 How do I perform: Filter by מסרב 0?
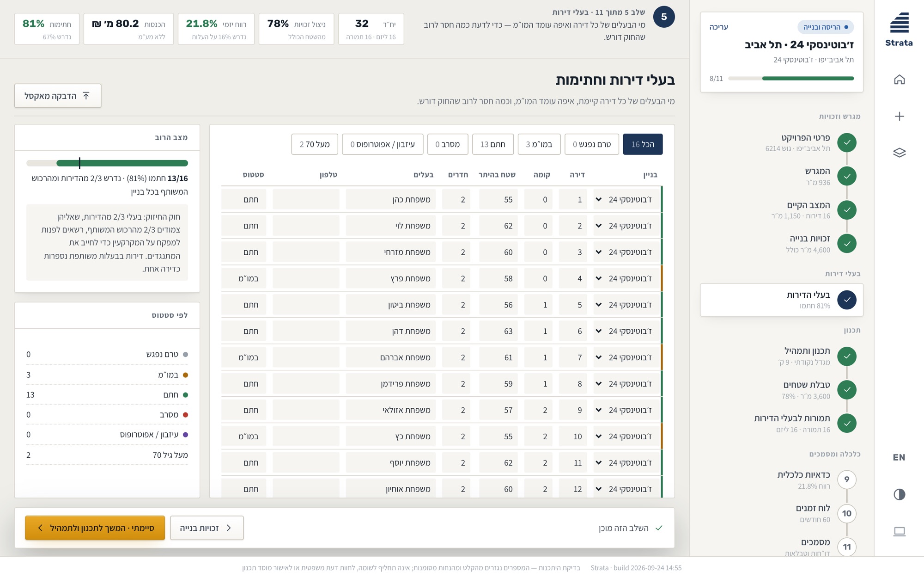448,144
